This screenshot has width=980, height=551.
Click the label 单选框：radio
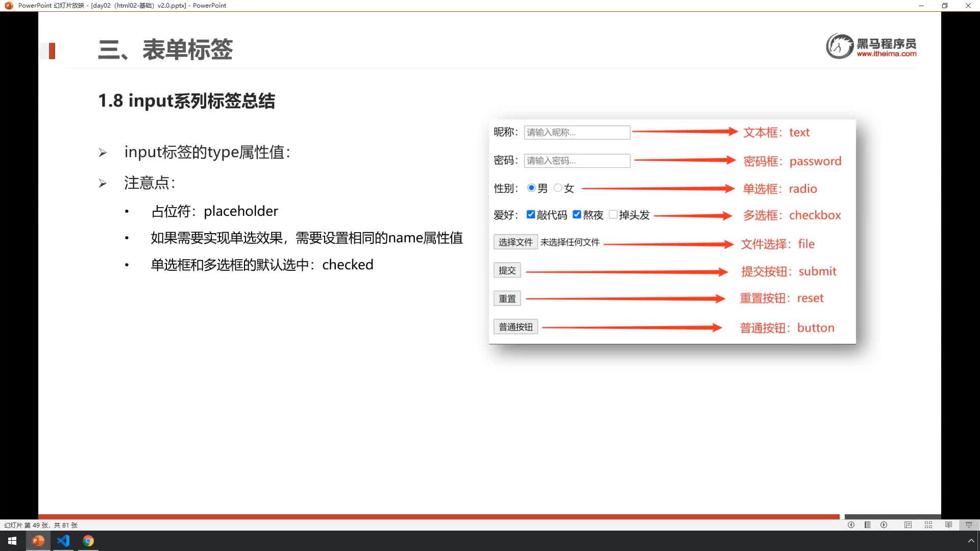780,189
